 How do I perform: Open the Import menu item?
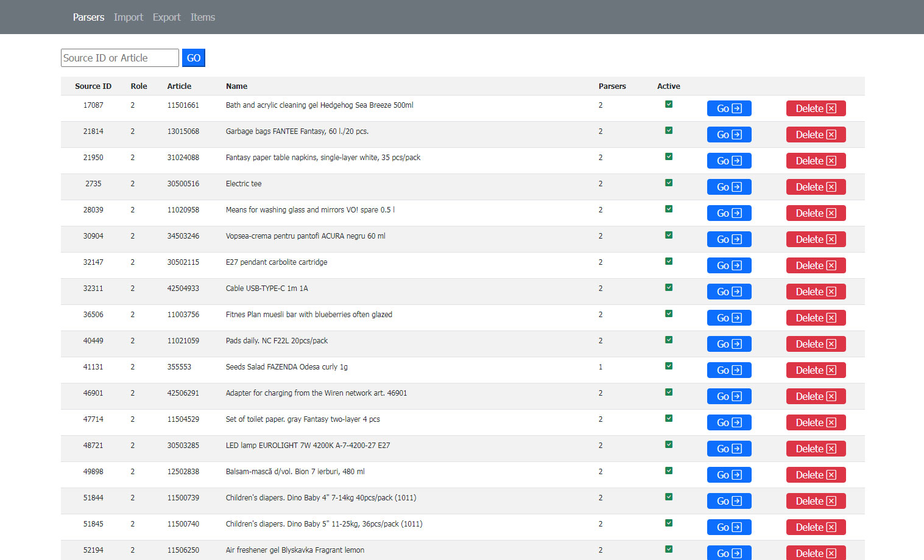coord(128,17)
